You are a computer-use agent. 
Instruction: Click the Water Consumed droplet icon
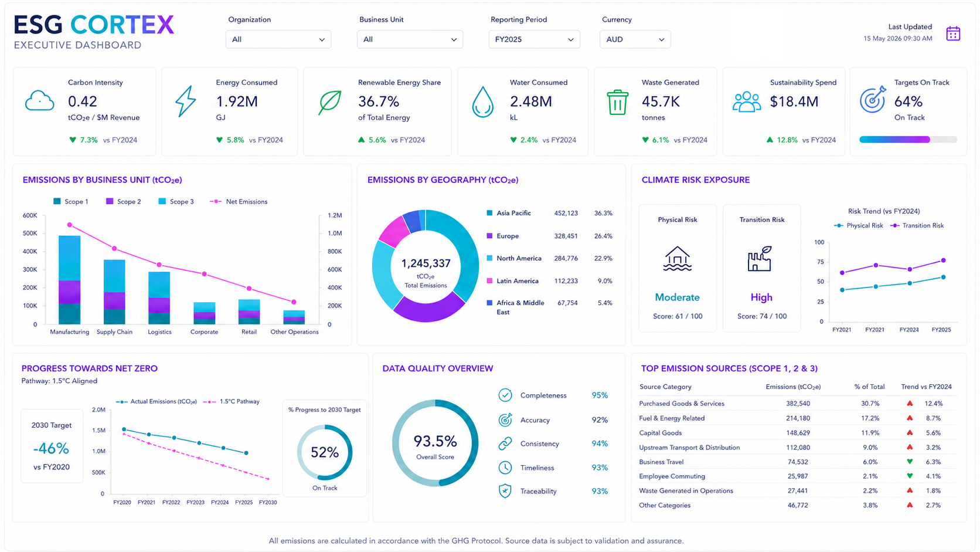(x=483, y=102)
